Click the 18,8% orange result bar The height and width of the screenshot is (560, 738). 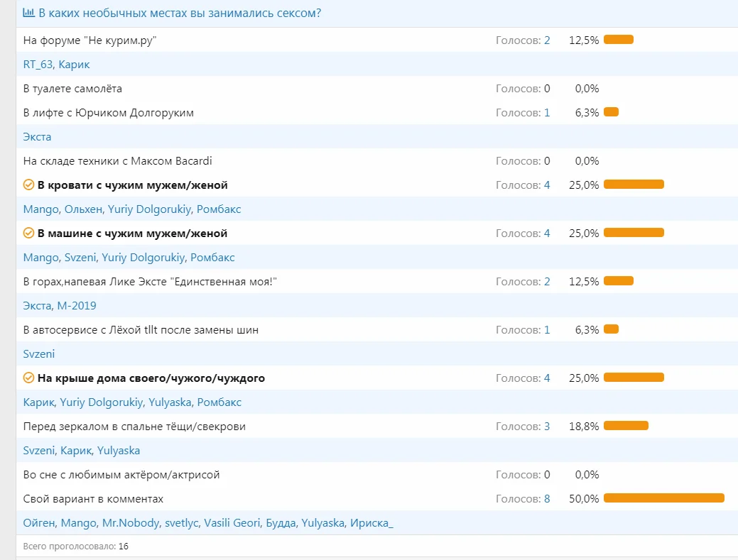626,426
